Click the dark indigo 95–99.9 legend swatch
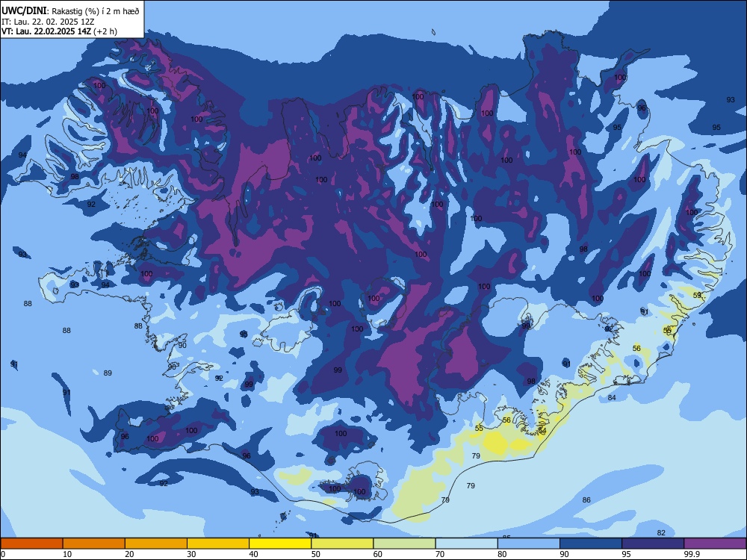 point(653,544)
